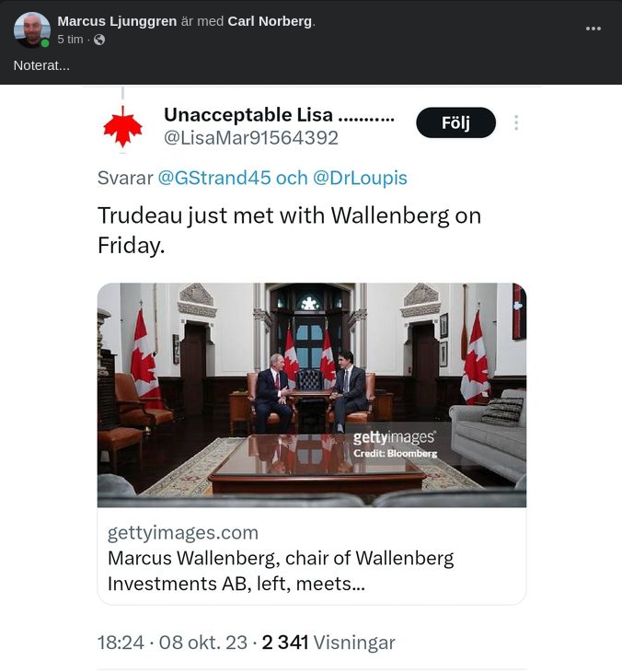Click the Unacceptable Lisa display name

(x=279, y=115)
